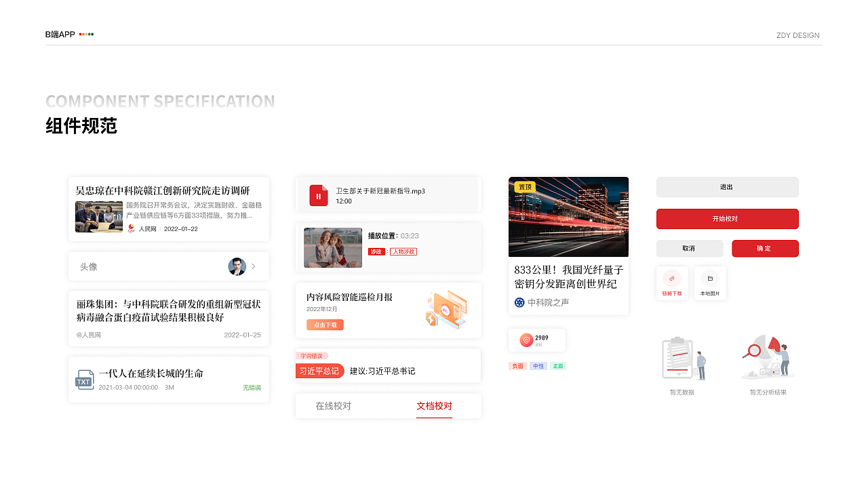
Task: Click the 链接下载 link download icon
Action: tap(672, 280)
